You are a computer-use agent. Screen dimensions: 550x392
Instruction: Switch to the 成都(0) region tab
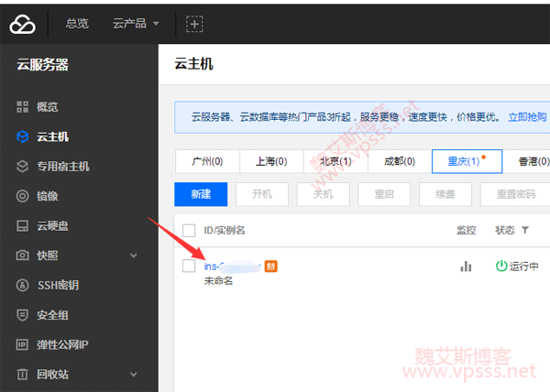tap(400, 161)
